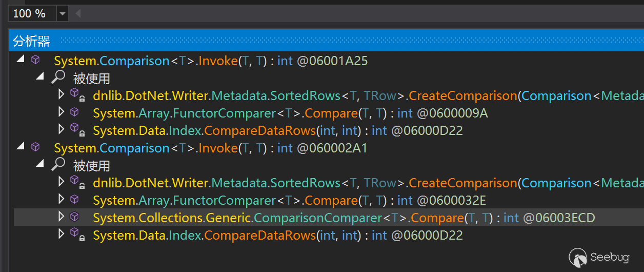The width and height of the screenshot is (644, 272).
Task: Click the icon beside FunctorComparer.Compare @0600009A
Action: point(74,112)
